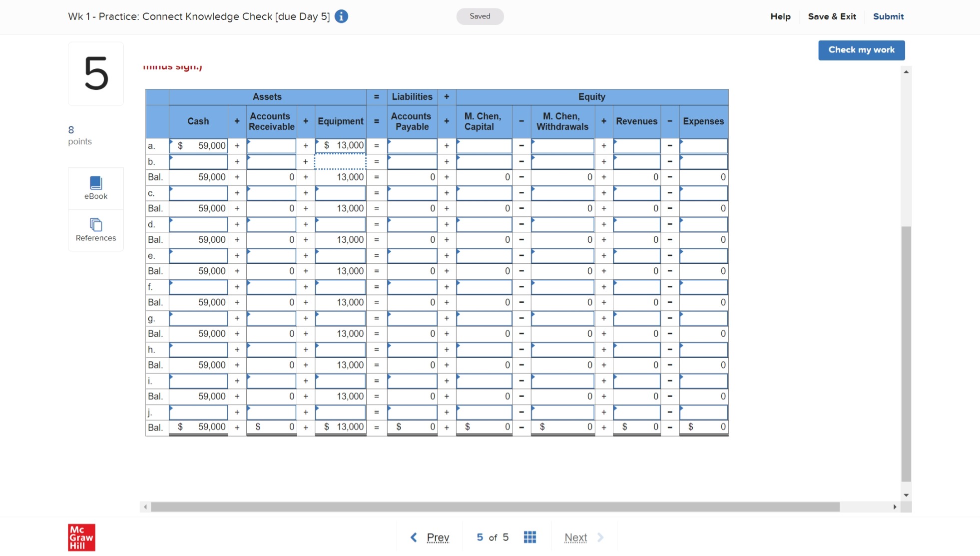Image resolution: width=980 pixels, height=556 pixels.
Task: Open the assignment info tooltip icon
Action: click(341, 16)
